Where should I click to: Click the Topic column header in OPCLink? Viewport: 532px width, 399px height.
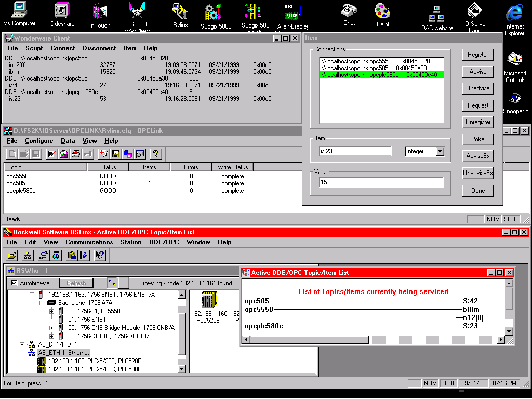click(46, 167)
